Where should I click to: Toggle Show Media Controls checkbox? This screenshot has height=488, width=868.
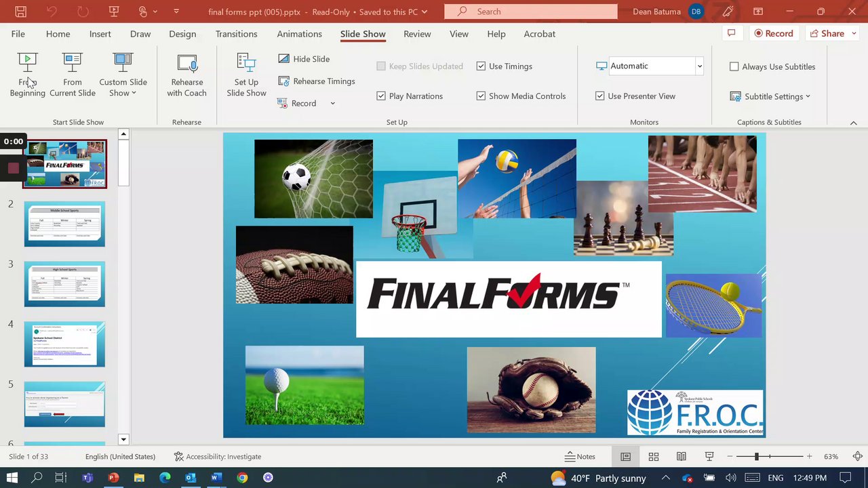[x=481, y=96]
